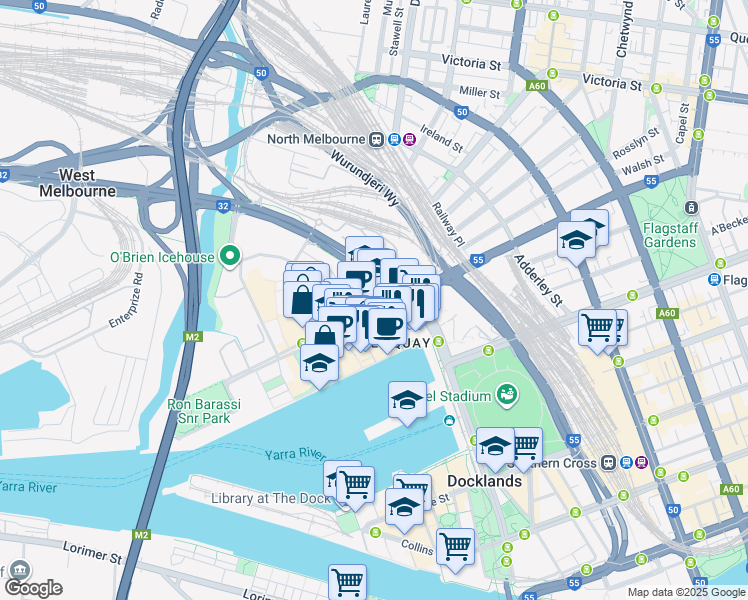
Task: Click the Map data ©2025 Google attribution
Action: [x=686, y=593]
